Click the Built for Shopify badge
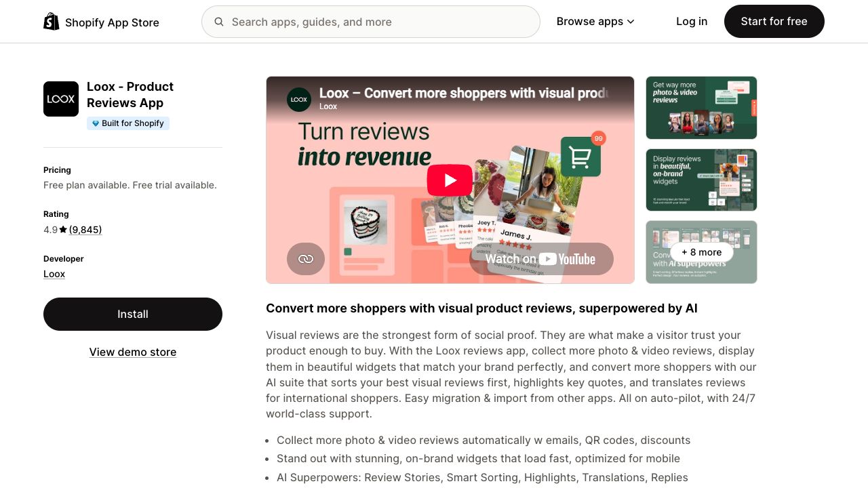Viewport: 868px width, 488px height. point(128,123)
